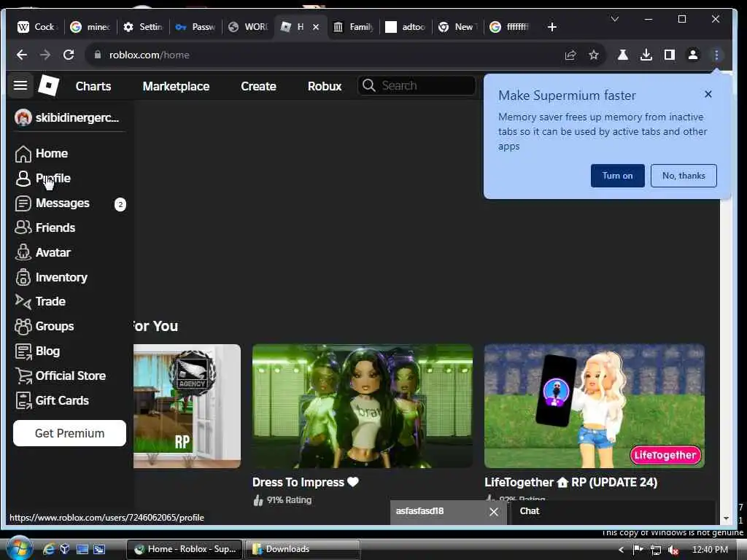Viewport: 747px width, 560px height.
Task: Click the Get Premium button
Action: (69, 433)
